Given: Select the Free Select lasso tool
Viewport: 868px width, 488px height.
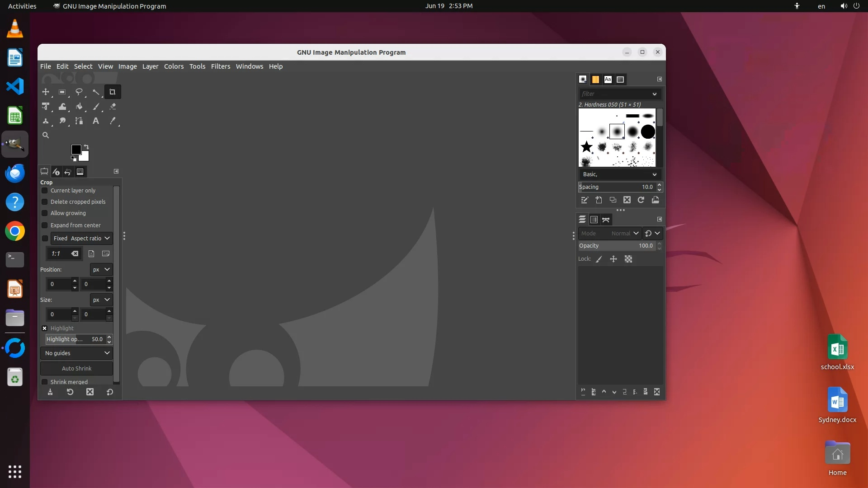Looking at the screenshot, I should 79,92.
